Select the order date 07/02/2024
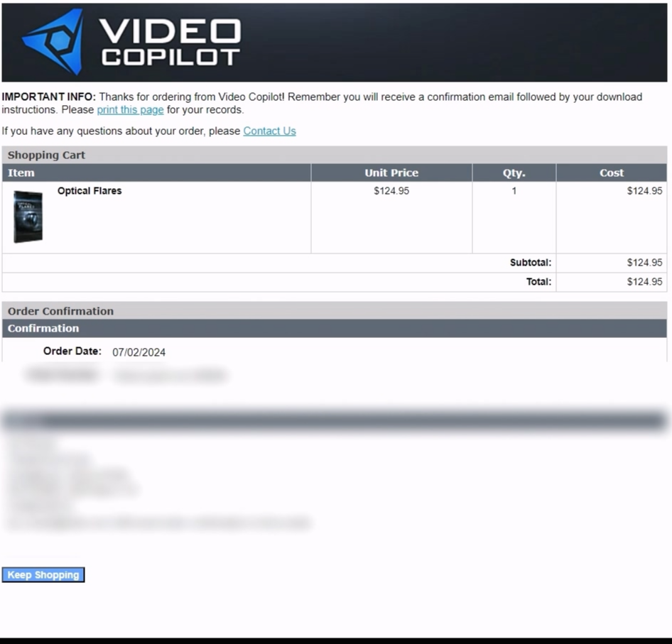672x644 pixels. click(x=139, y=352)
